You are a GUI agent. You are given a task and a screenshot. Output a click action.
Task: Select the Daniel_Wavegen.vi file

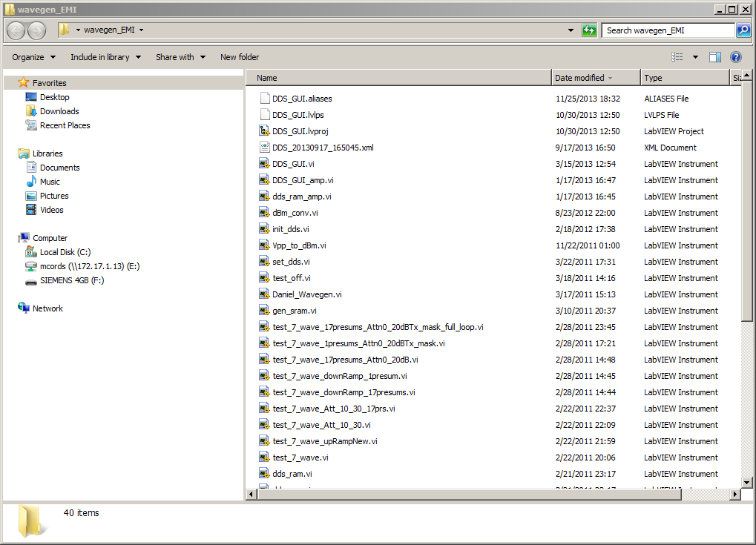pos(307,294)
